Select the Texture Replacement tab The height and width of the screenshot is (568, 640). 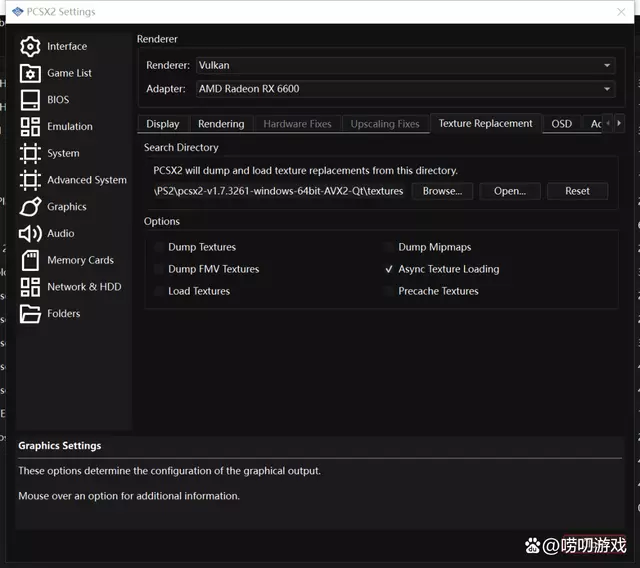click(x=486, y=124)
